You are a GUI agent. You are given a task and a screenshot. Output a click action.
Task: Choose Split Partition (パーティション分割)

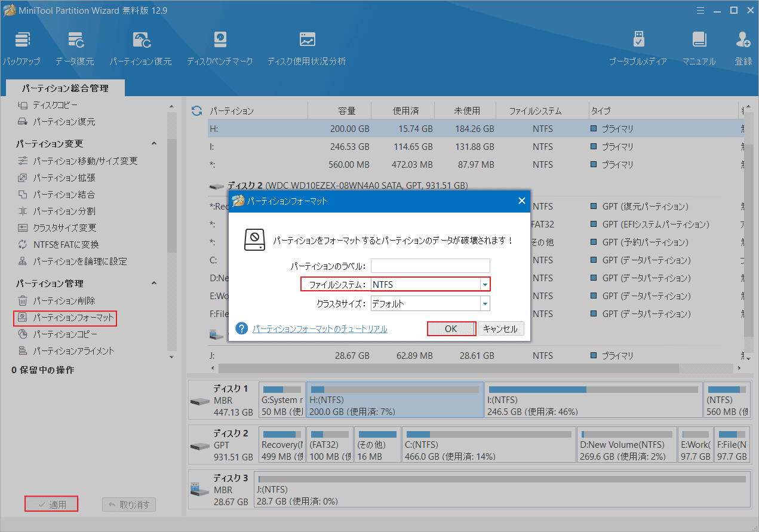pos(56,211)
